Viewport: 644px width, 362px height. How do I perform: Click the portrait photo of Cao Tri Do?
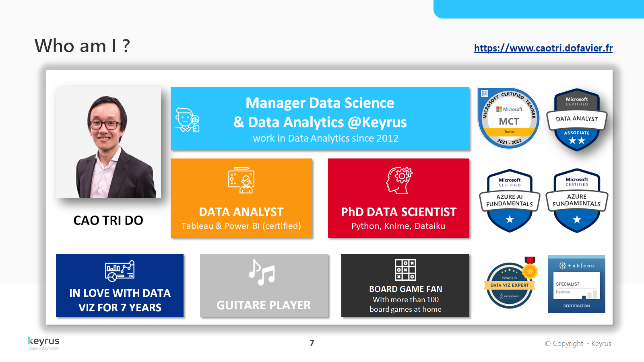(109, 143)
